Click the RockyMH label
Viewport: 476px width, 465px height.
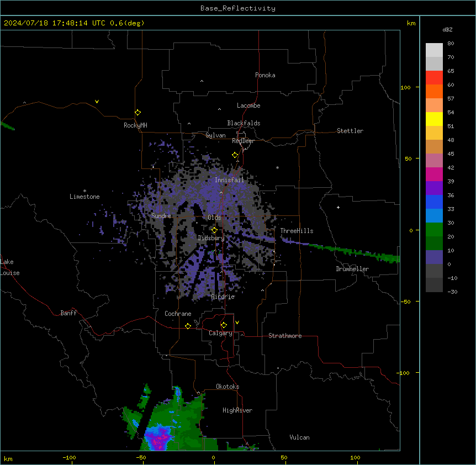pyautogui.click(x=135, y=125)
